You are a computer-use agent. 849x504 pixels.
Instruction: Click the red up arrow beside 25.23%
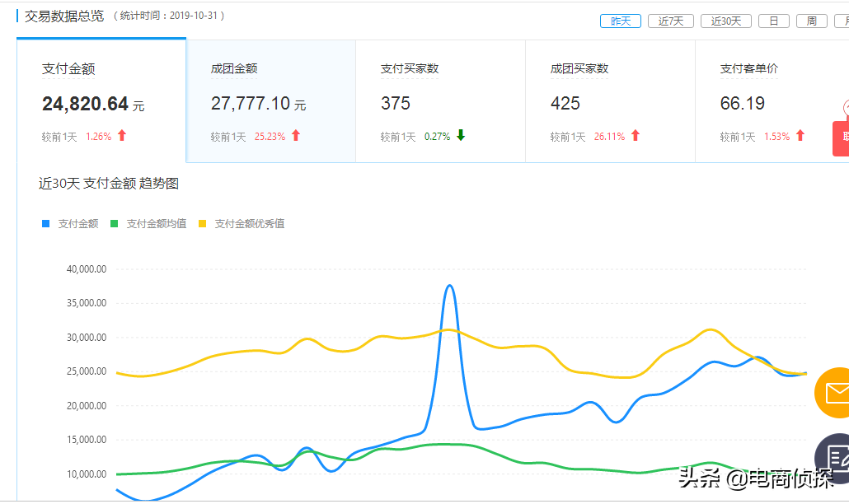click(296, 136)
